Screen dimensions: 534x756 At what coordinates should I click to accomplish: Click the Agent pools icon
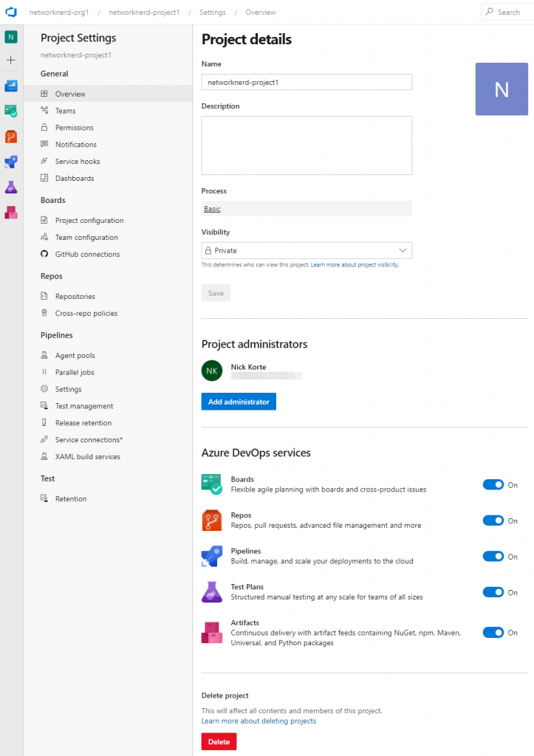click(44, 355)
